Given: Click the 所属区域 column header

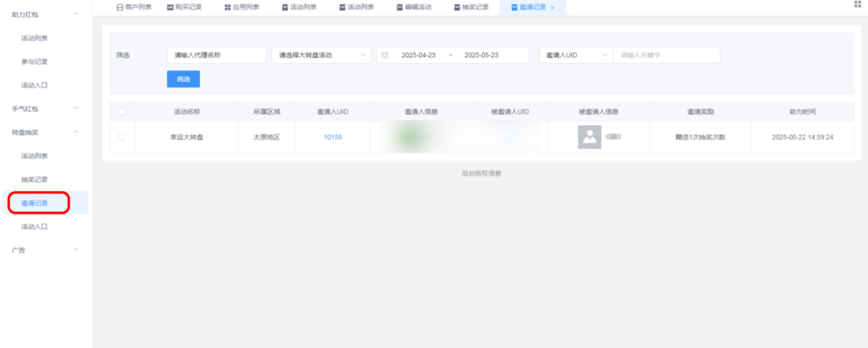Looking at the screenshot, I should click(x=267, y=111).
